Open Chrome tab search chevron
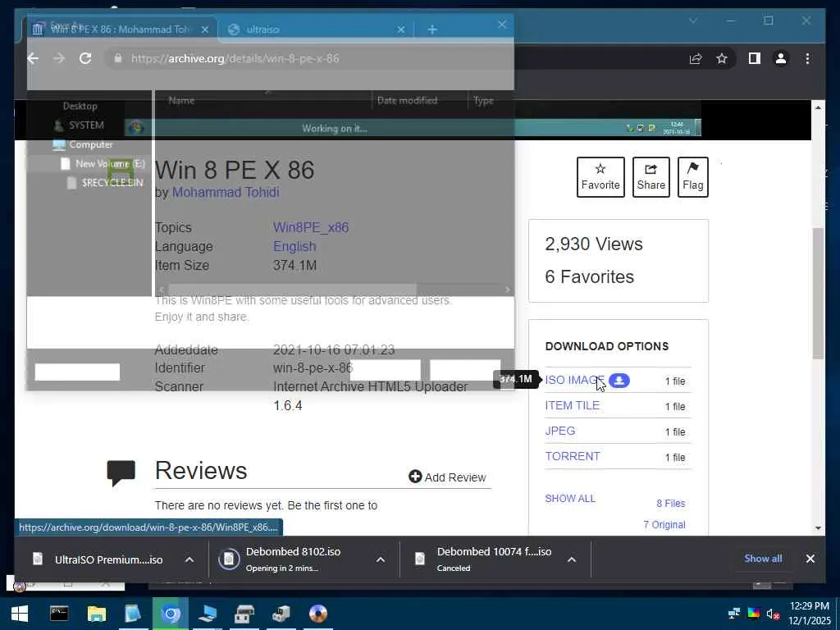 pos(693,21)
